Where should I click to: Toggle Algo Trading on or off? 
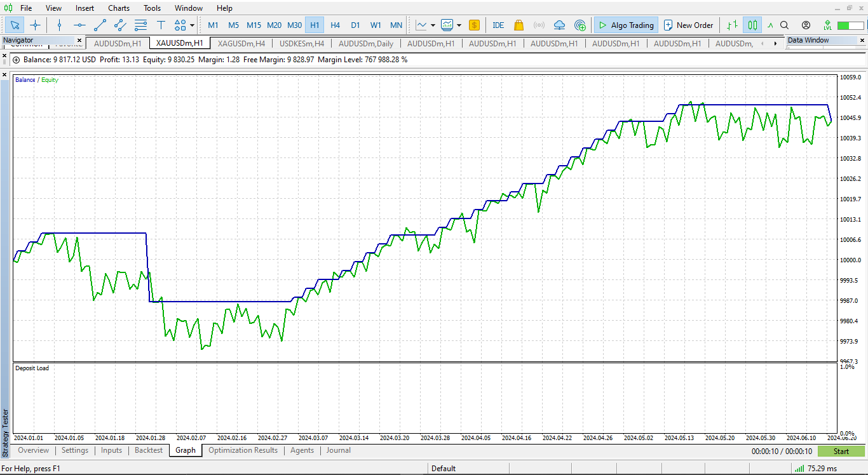click(625, 25)
